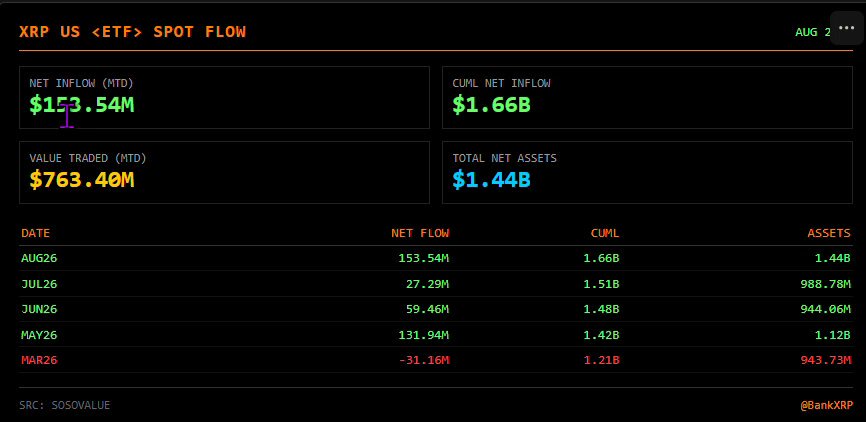
Task: Click the DATE column header
Action: pos(35,233)
